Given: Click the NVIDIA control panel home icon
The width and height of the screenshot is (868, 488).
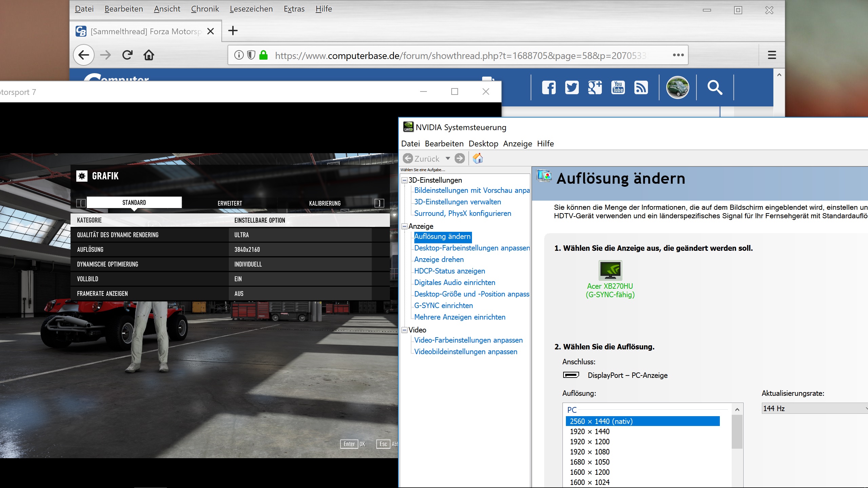Looking at the screenshot, I should [x=478, y=158].
